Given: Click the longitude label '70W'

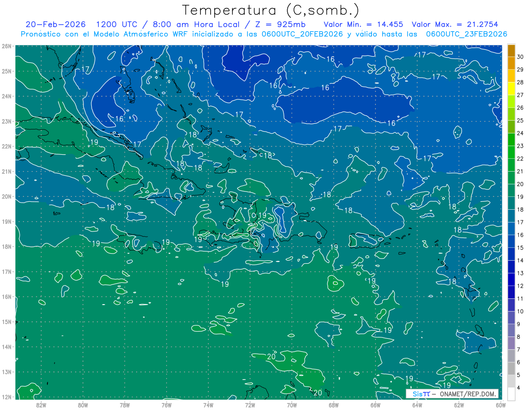Looking at the screenshot, I should point(292,405).
